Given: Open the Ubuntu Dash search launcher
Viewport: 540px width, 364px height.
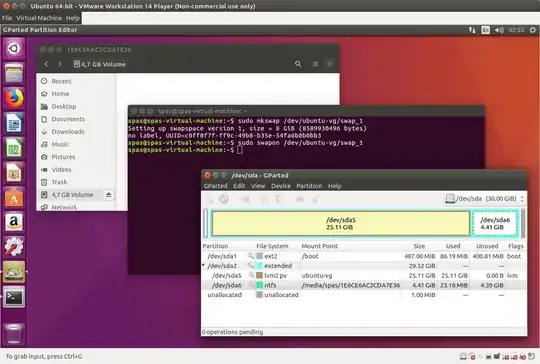Looking at the screenshot, I should click(14, 49).
